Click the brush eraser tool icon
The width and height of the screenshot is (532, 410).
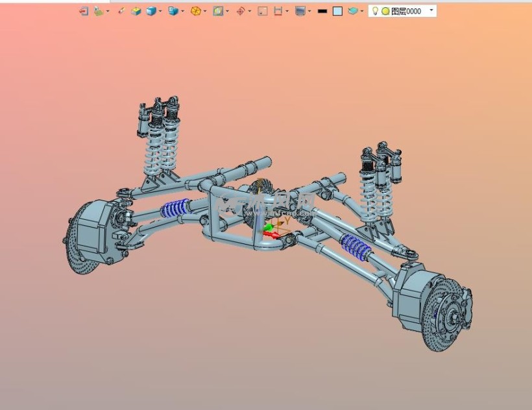pyautogui.click(x=121, y=11)
